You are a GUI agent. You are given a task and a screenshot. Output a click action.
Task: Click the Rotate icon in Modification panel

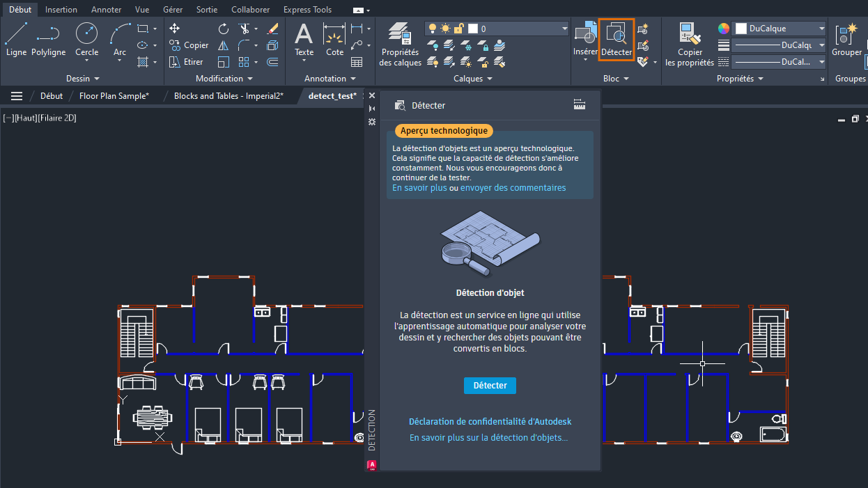pos(224,29)
